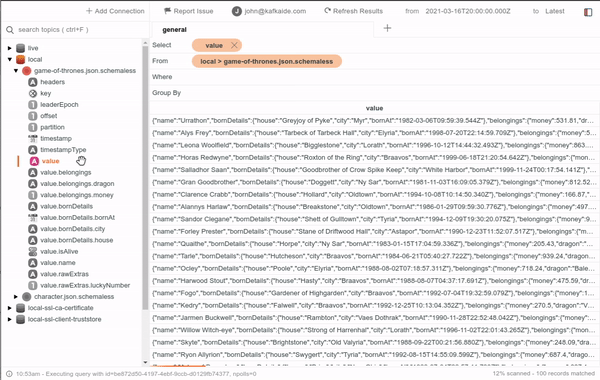This screenshot has width=600, height=380.
Task: Click the value.belongings.money numeric icon
Action: click(33, 195)
